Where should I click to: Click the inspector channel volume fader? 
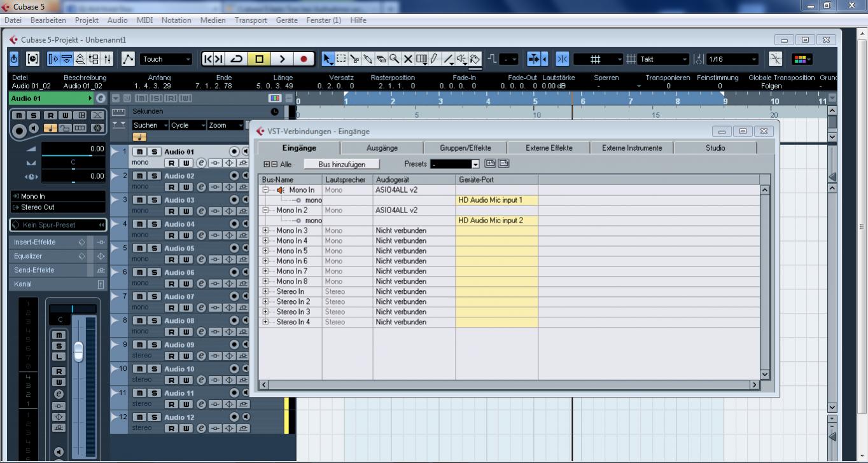pos(78,351)
